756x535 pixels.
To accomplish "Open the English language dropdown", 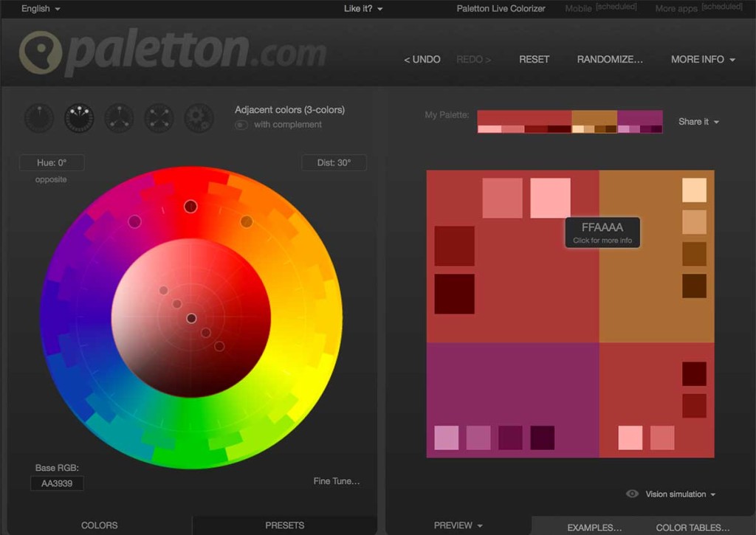I will tap(41, 9).
